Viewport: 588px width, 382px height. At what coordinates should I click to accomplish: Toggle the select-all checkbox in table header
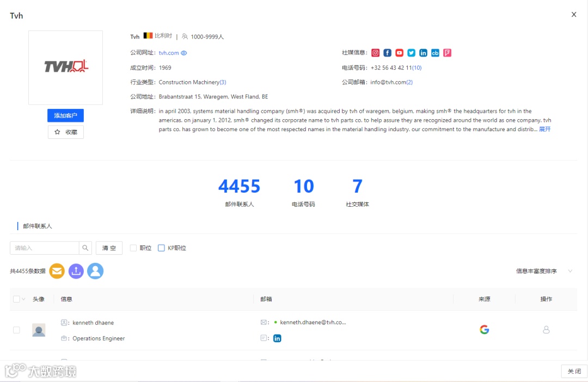click(x=16, y=299)
